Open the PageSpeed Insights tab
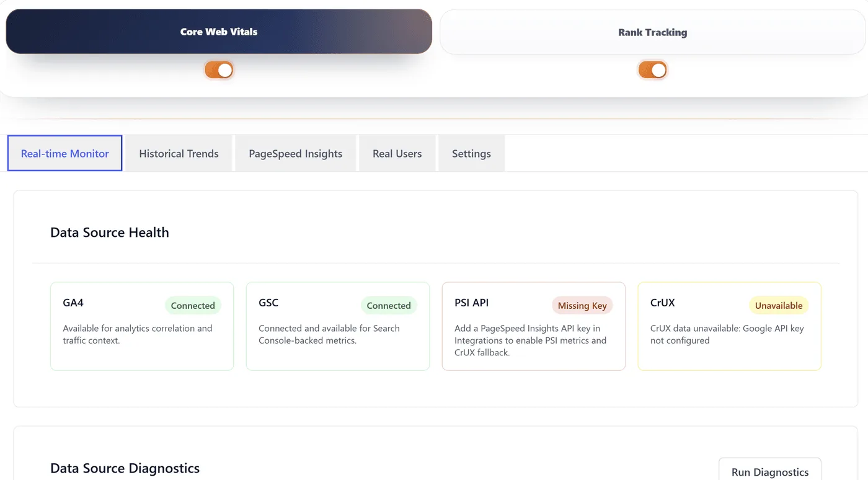868x480 pixels. pos(295,153)
